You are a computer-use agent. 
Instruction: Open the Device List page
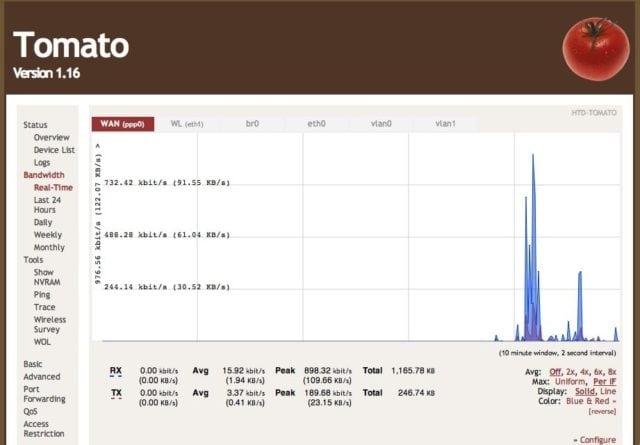coord(54,150)
